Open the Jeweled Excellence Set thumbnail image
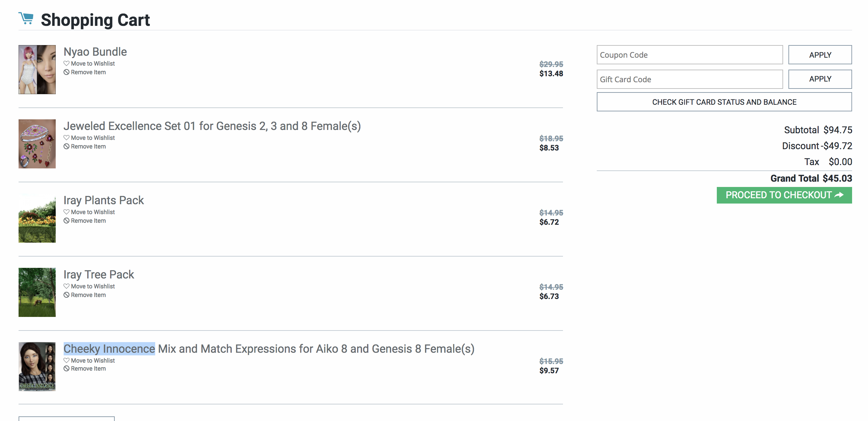 click(37, 144)
